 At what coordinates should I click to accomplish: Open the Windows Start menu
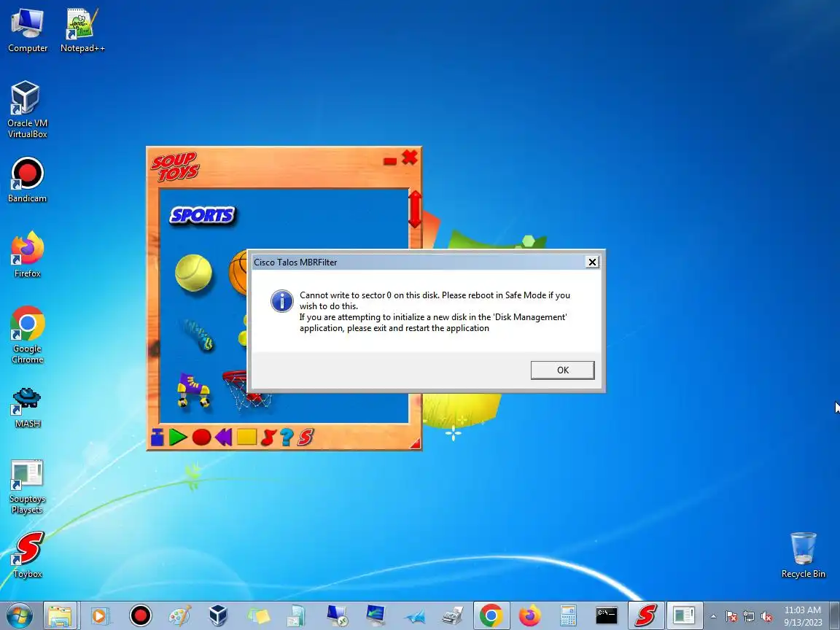click(19, 615)
